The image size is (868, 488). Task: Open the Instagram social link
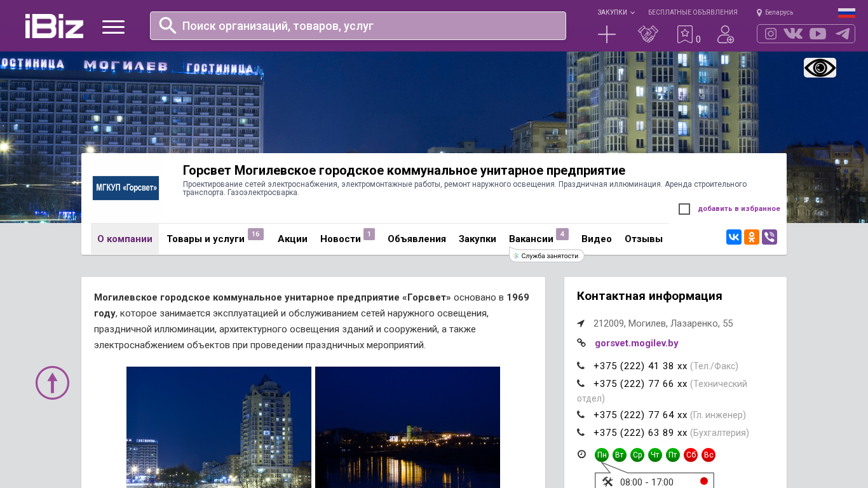[x=771, y=34]
